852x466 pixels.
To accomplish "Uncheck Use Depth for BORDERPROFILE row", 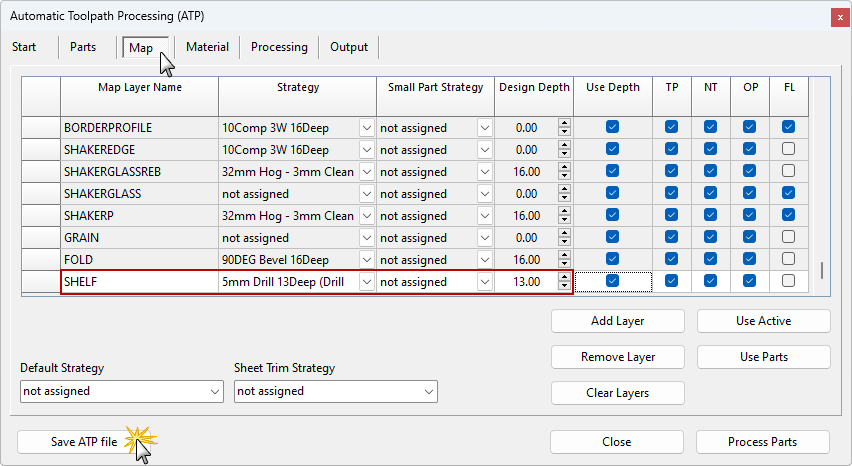I will point(612,128).
